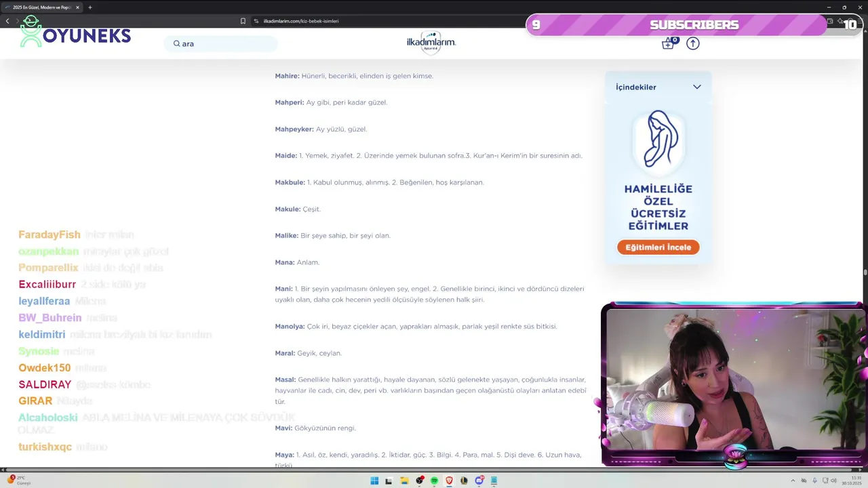Open the black-and-white app taskbar icon
The width and height of the screenshot is (868, 488).
coord(389,481)
